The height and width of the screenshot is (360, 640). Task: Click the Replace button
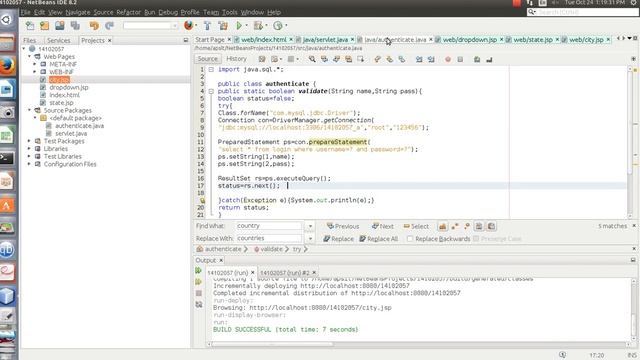click(338, 239)
